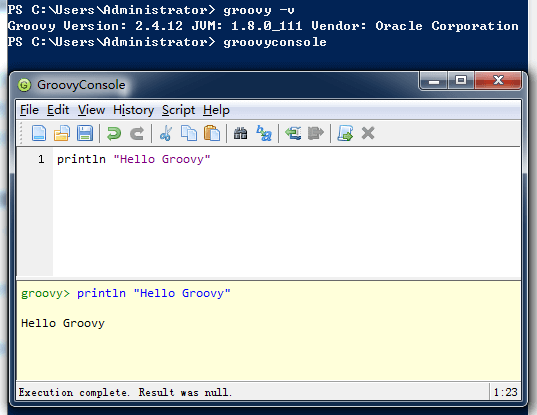
Task: Open the History menu
Action: click(134, 110)
